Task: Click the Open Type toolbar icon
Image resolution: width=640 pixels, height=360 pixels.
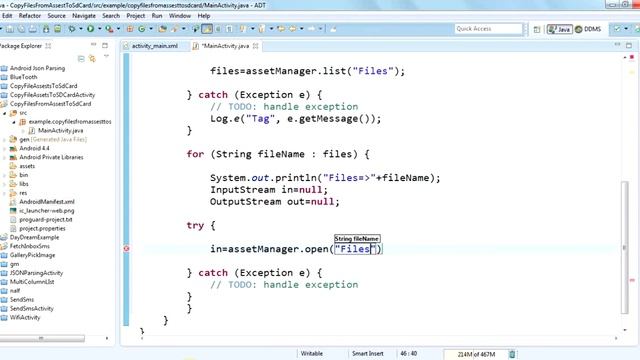Action: click(162, 29)
